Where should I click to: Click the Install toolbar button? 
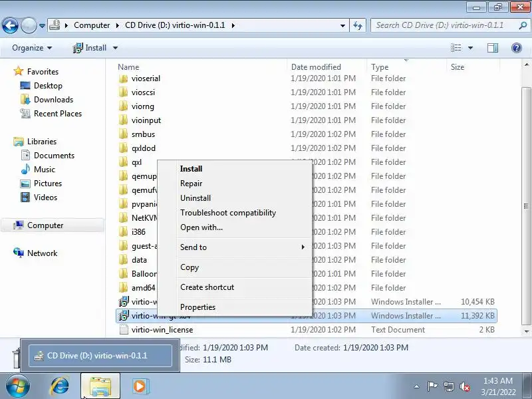click(90, 48)
